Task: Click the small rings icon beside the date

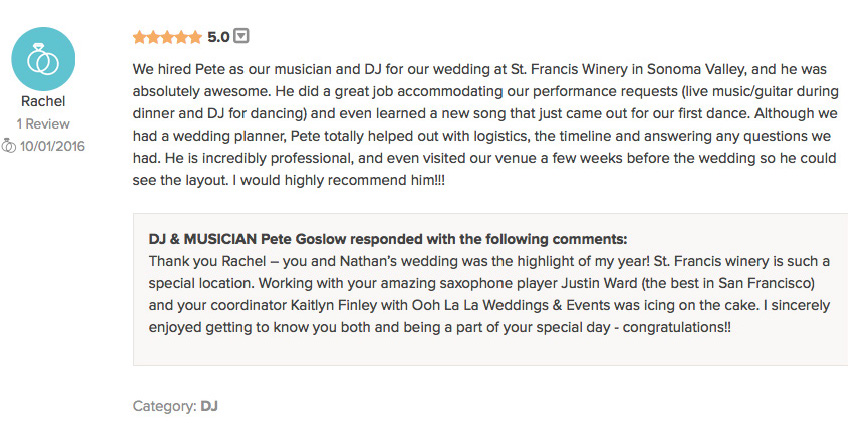Action: pos(8,146)
